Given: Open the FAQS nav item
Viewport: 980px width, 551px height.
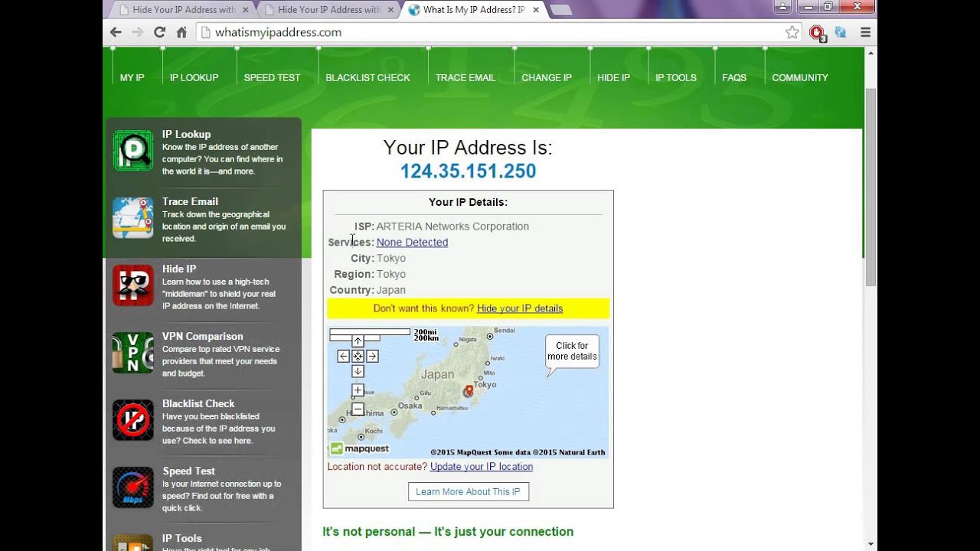Looking at the screenshot, I should click(734, 77).
